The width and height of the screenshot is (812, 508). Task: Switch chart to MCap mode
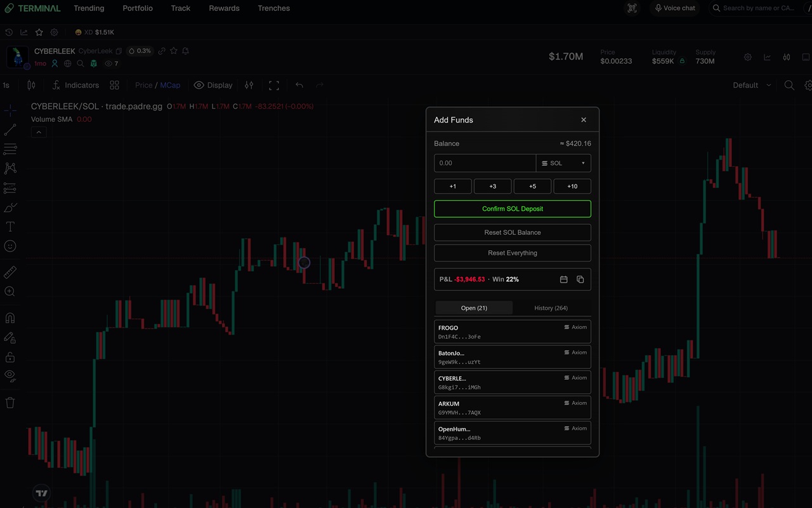[170, 85]
